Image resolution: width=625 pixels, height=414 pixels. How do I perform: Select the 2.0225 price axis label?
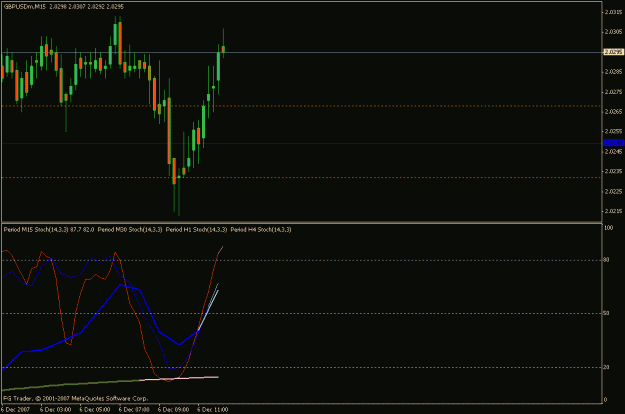pyautogui.click(x=613, y=191)
